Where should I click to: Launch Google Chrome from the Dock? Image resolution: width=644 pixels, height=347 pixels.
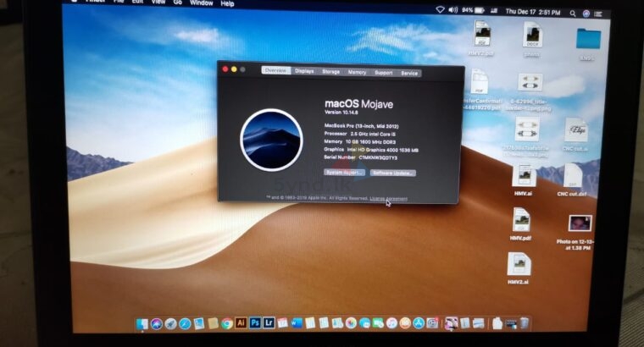[x=227, y=324]
